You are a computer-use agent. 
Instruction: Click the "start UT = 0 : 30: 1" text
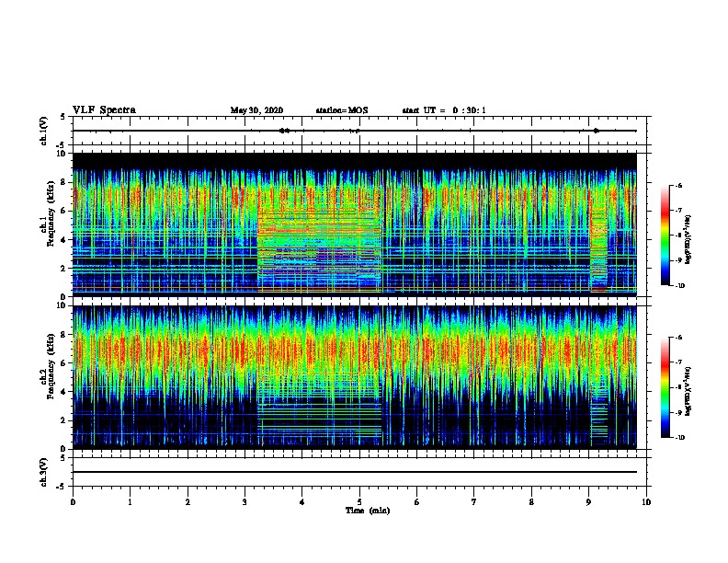point(444,110)
